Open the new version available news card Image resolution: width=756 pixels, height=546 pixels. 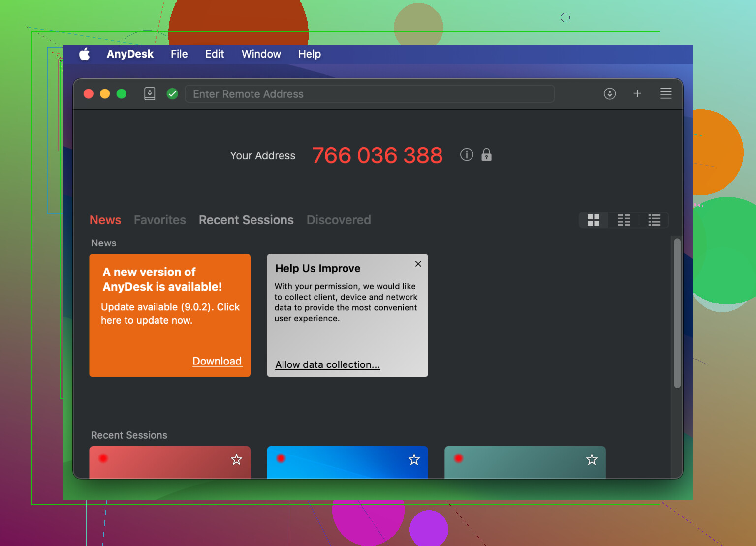[x=170, y=315]
